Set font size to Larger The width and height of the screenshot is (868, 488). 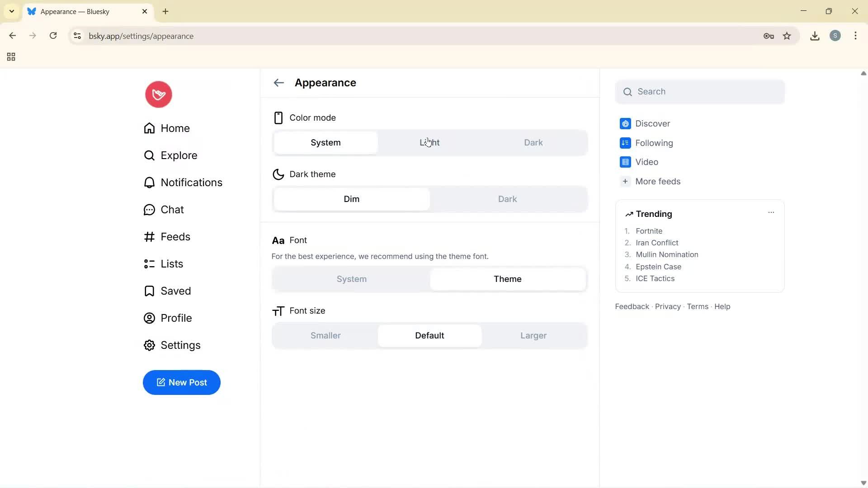533,336
